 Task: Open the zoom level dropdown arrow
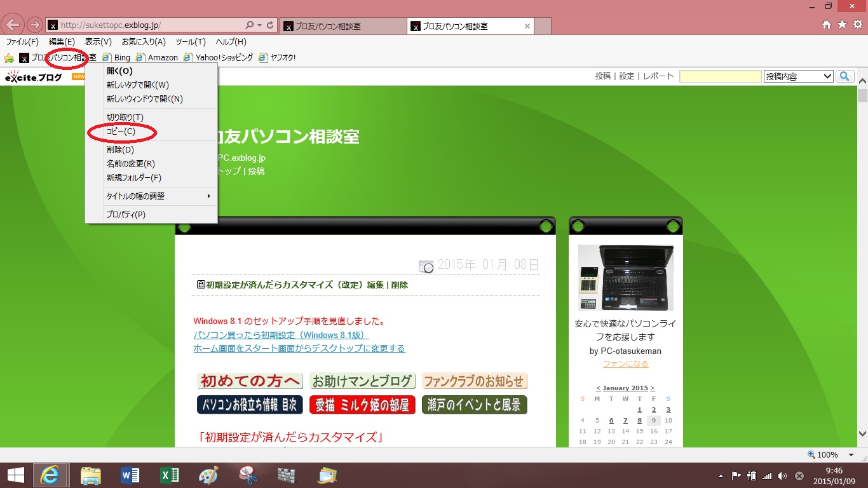tap(851, 455)
